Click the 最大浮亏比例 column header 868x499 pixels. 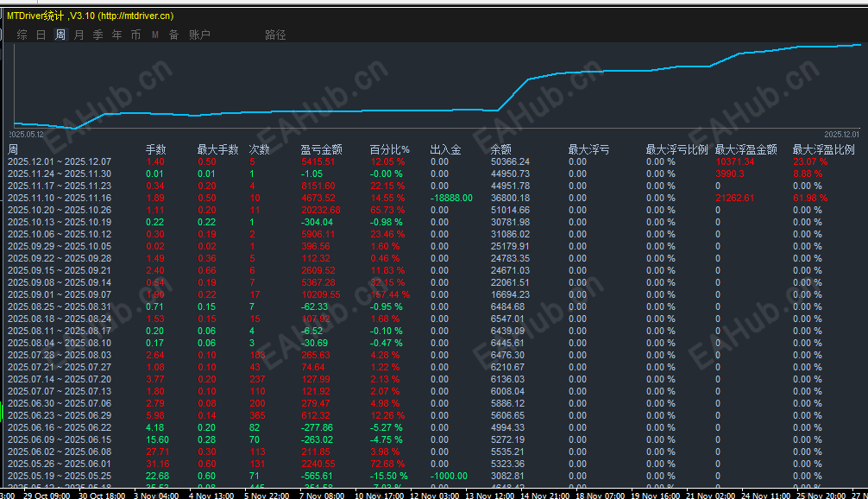pos(677,149)
